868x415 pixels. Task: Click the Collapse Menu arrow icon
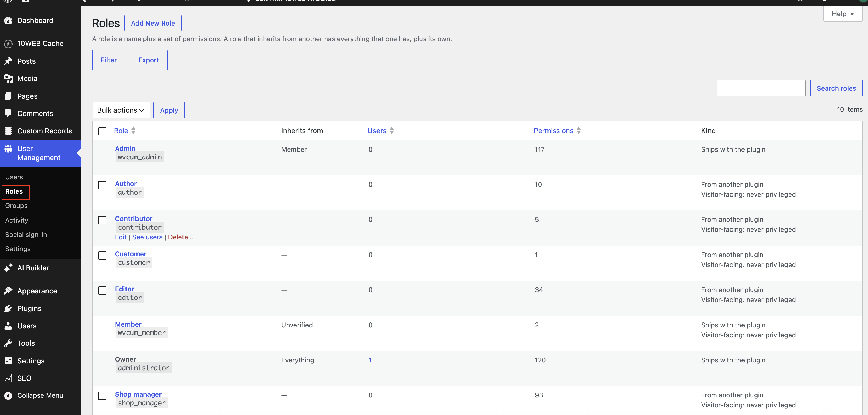click(8, 396)
